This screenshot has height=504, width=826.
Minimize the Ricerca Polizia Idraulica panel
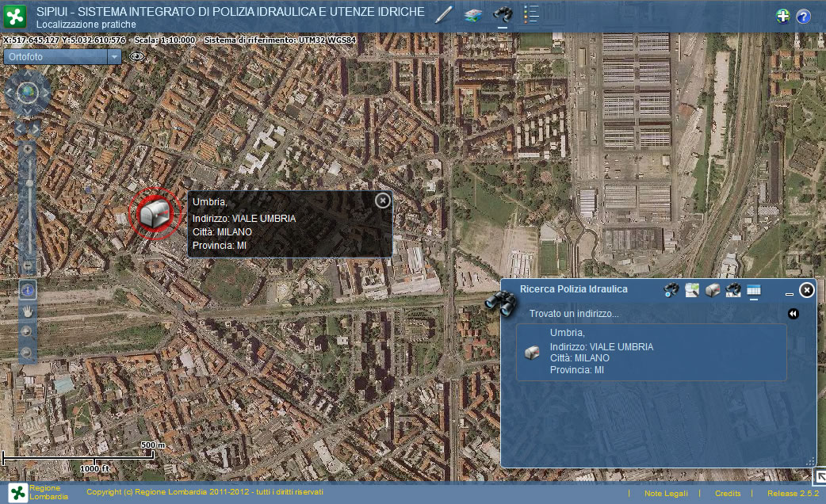pos(789,294)
